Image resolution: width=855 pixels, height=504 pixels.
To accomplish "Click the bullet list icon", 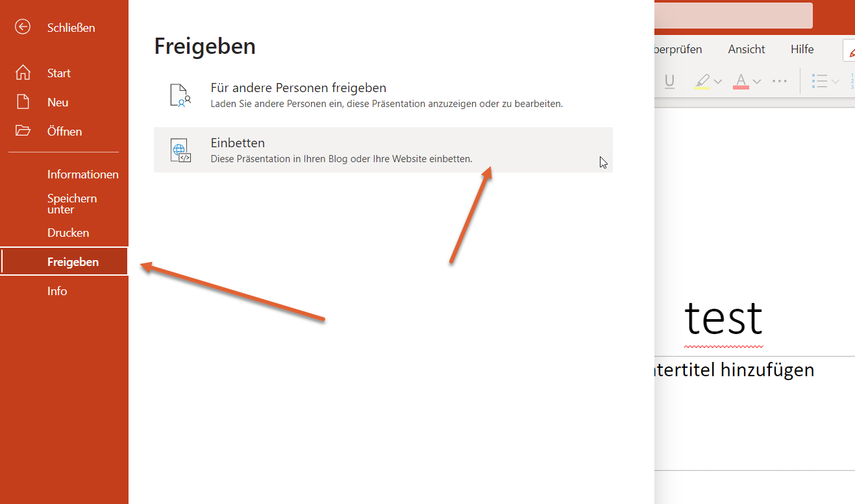I will tap(819, 81).
